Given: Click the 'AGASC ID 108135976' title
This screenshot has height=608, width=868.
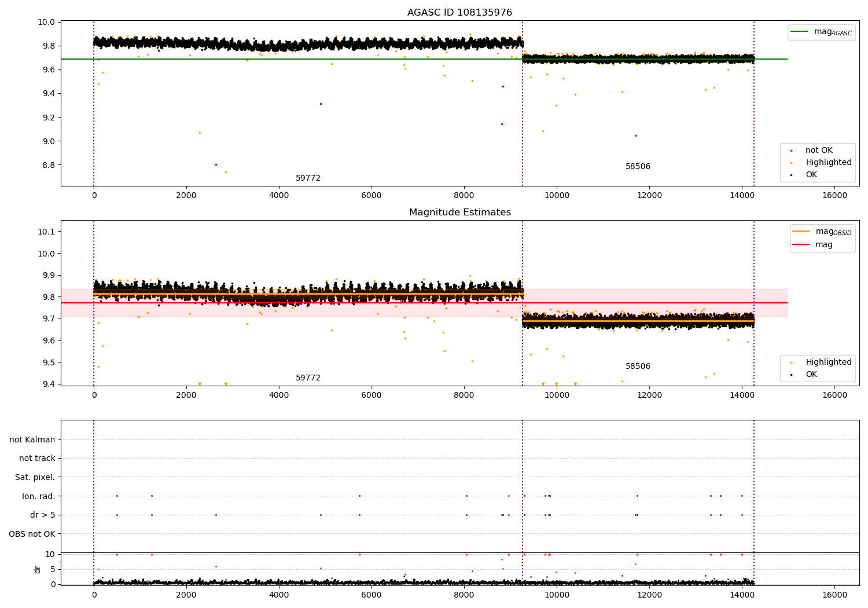Looking at the screenshot, I should [x=459, y=13].
